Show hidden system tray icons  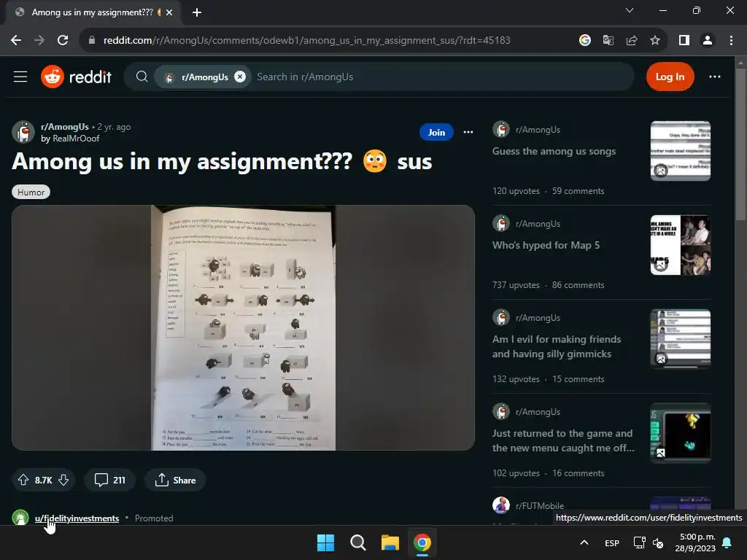[584, 542]
